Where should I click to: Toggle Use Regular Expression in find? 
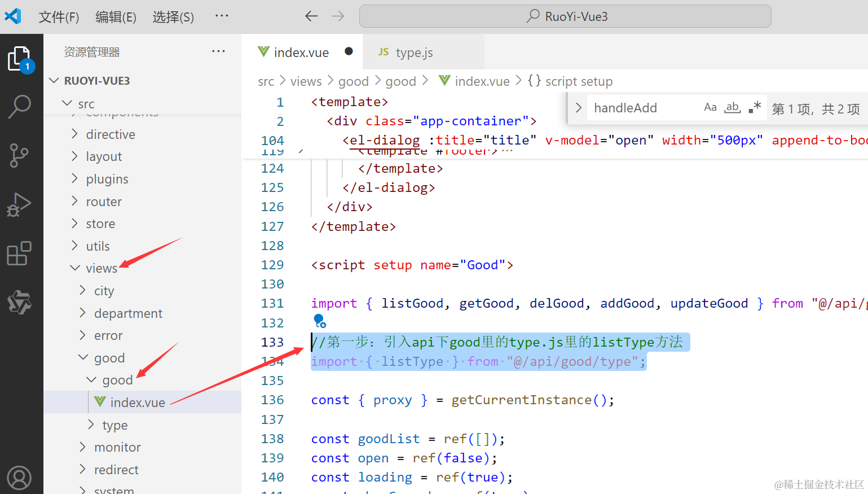tap(755, 107)
